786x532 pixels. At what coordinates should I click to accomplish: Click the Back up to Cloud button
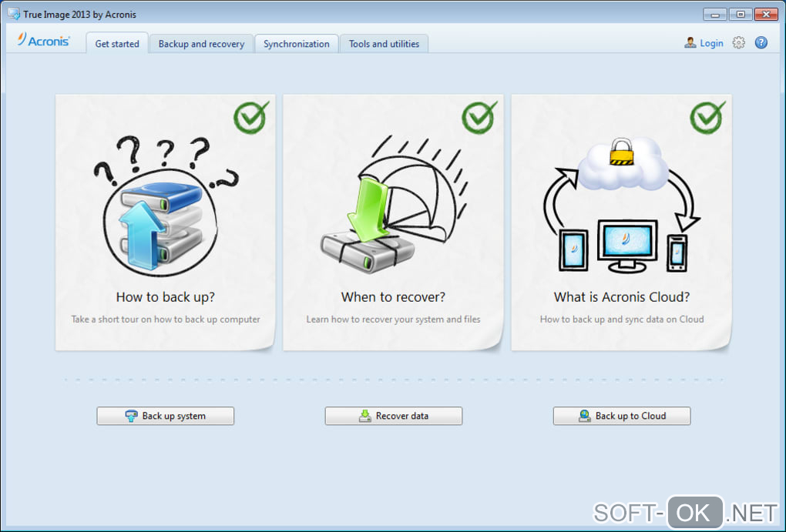(x=622, y=416)
